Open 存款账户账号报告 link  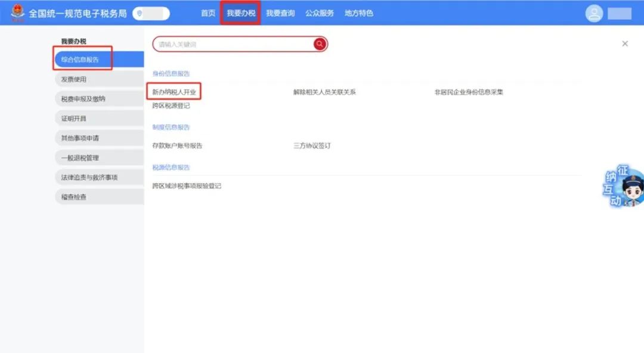pos(177,145)
